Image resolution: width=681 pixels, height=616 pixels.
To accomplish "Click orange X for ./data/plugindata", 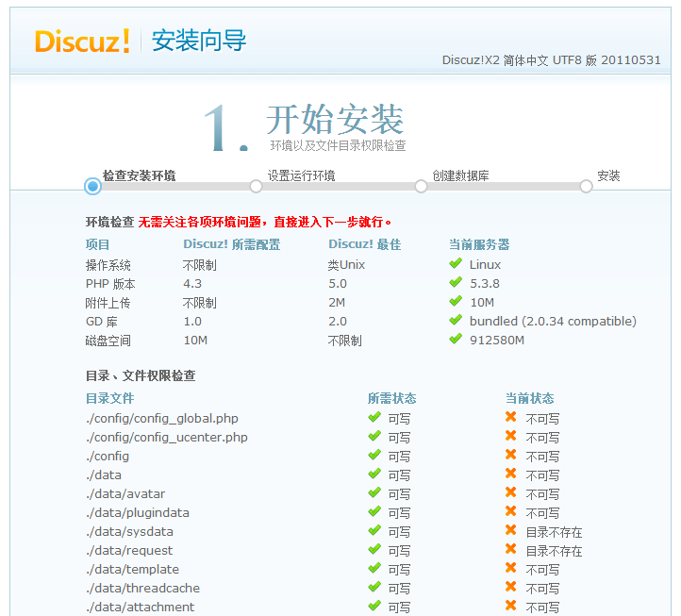I will [x=511, y=511].
